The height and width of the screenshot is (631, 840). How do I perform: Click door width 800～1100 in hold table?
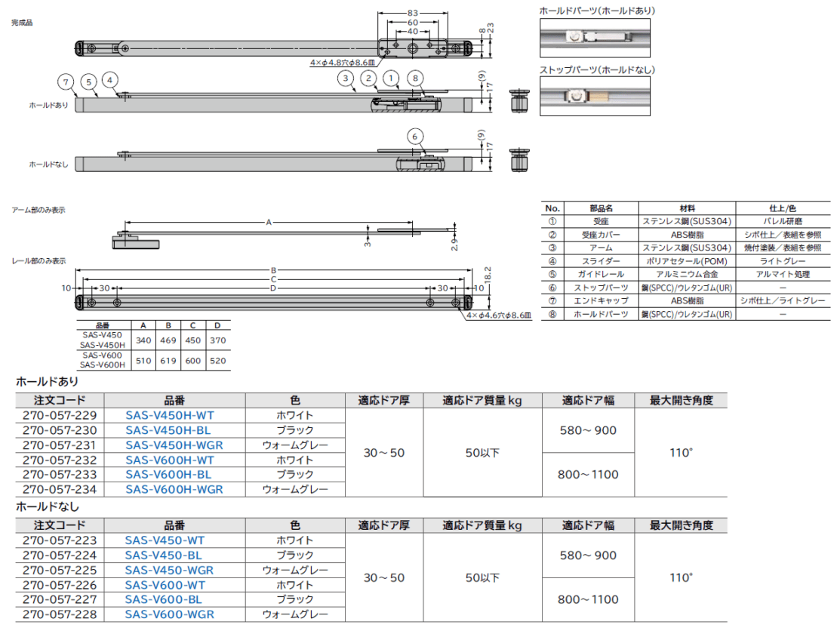coord(588,475)
